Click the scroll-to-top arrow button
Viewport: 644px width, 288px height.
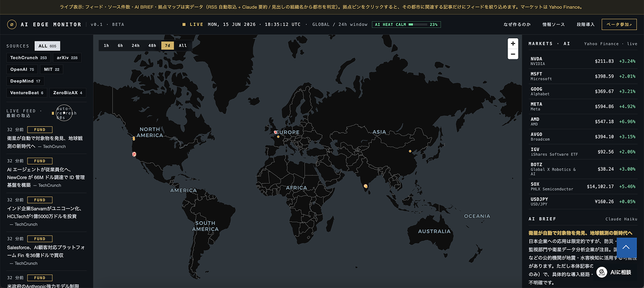[626, 247]
